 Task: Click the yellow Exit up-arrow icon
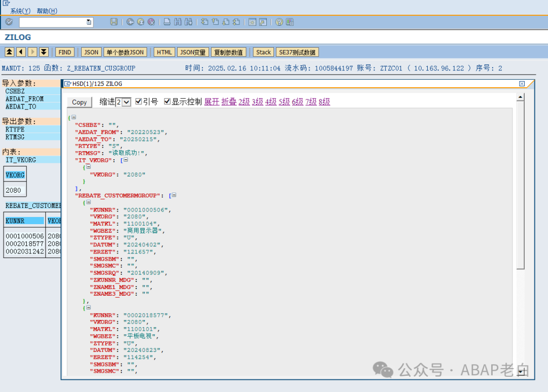click(x=141, y=22)
